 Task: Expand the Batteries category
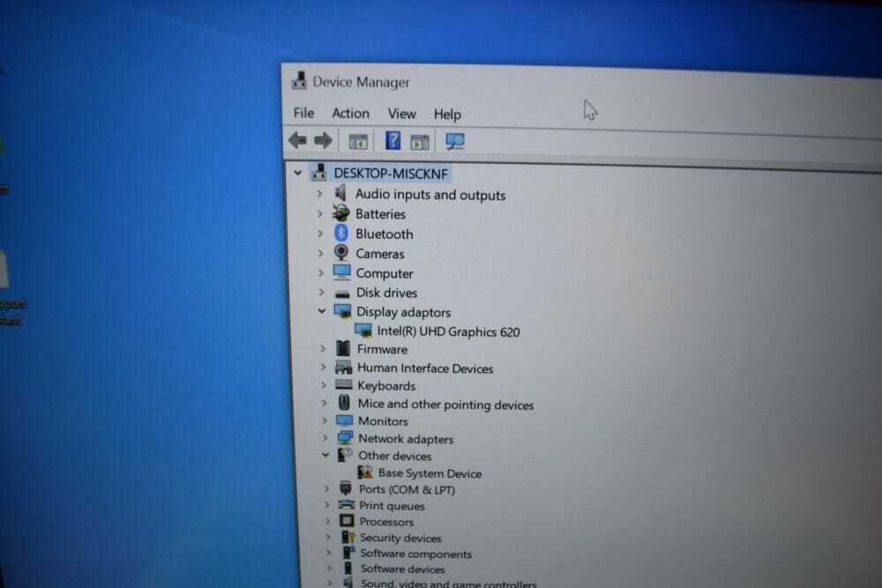pos(320,213)
